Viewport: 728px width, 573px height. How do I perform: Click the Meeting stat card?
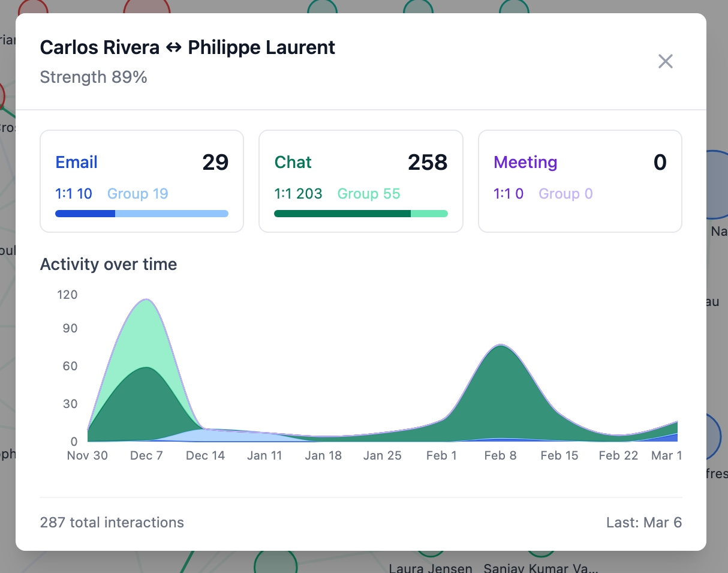[579, 181]
